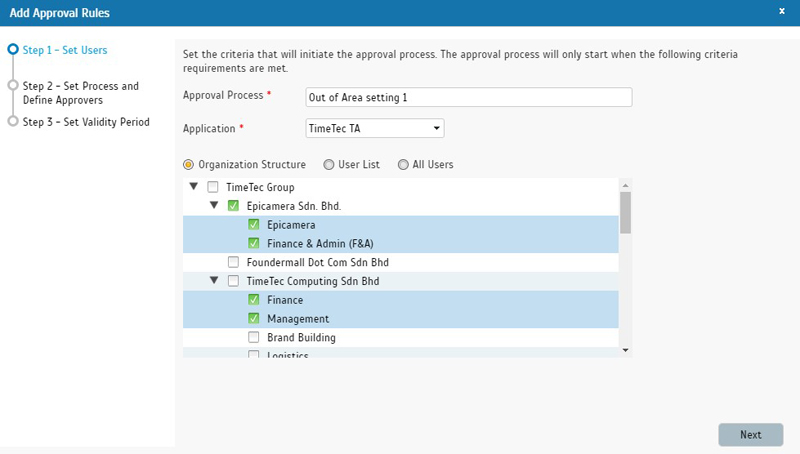Check the Brand Building checkbox
This screenshot has height=454, width=800.
254,337
